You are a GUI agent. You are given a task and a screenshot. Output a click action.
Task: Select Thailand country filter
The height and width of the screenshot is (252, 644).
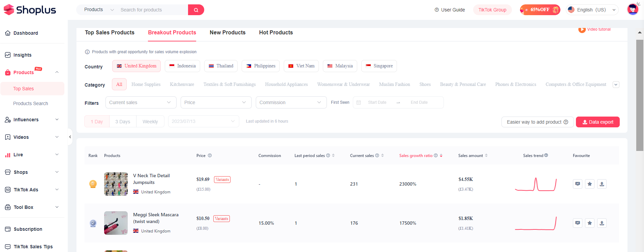coord(221,66)
